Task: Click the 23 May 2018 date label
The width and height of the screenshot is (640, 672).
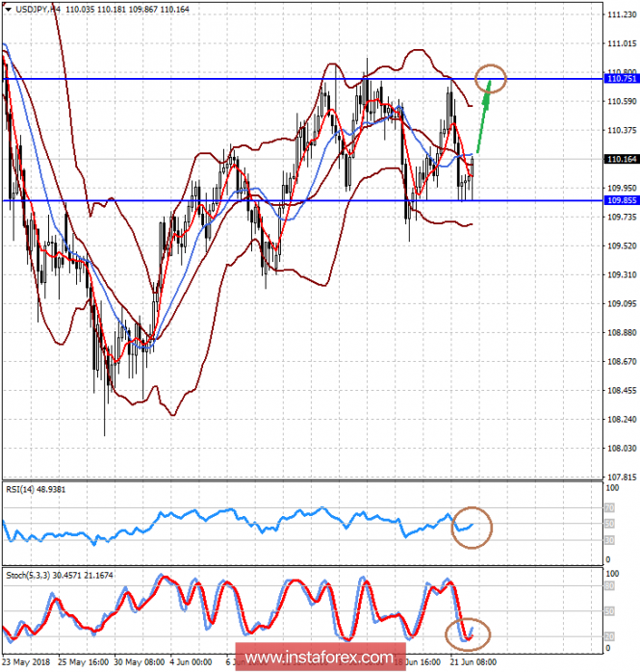Action: coord(26,662)
